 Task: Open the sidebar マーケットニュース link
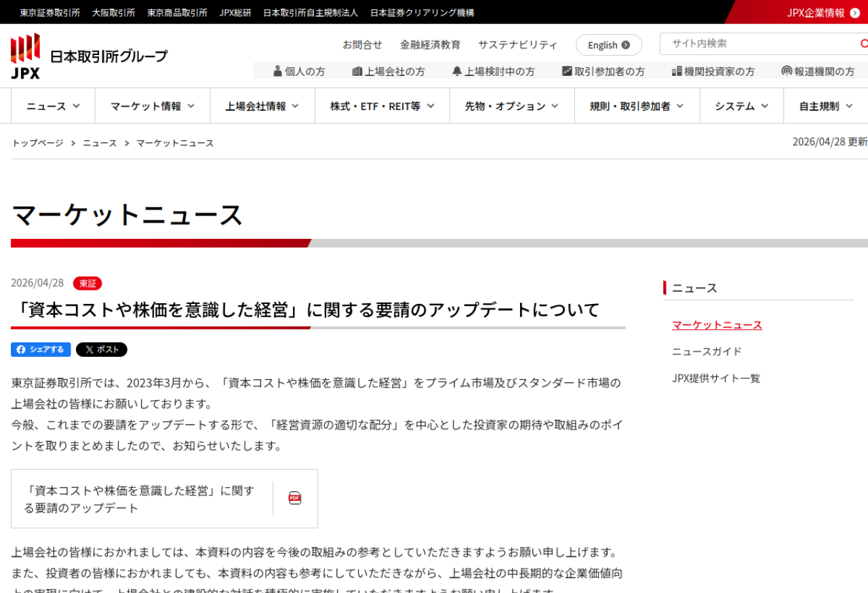717,325
